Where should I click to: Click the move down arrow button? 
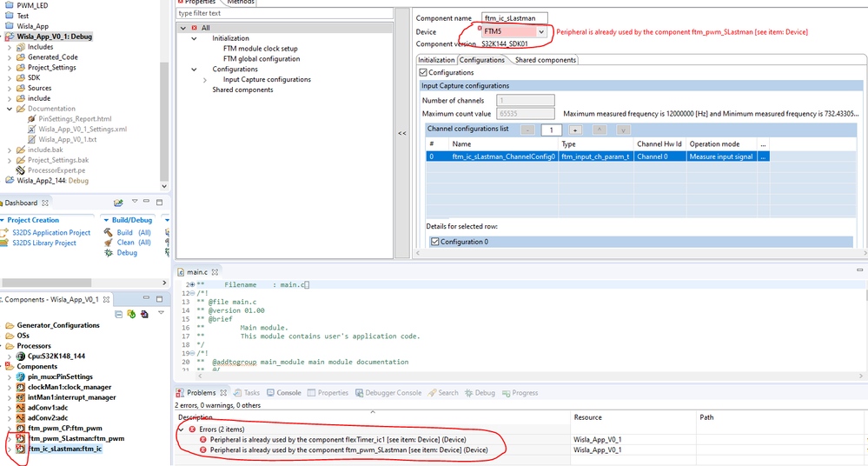(623, 130)
